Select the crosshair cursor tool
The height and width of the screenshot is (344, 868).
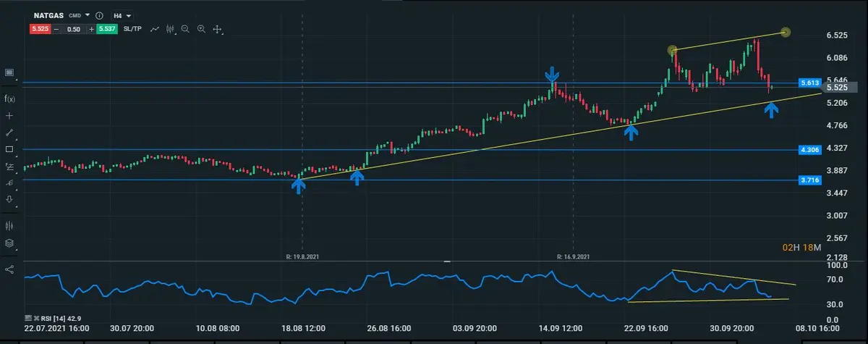[10, 116]
